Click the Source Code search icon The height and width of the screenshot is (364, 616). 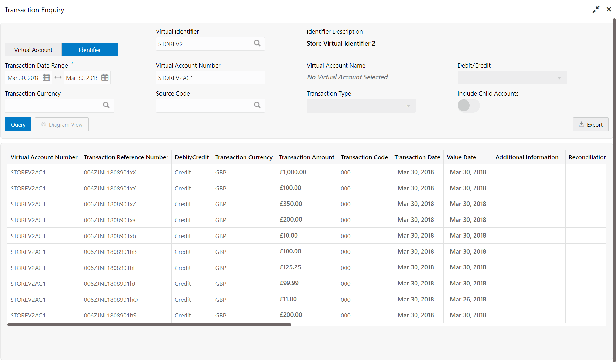(x=257, y=105)
